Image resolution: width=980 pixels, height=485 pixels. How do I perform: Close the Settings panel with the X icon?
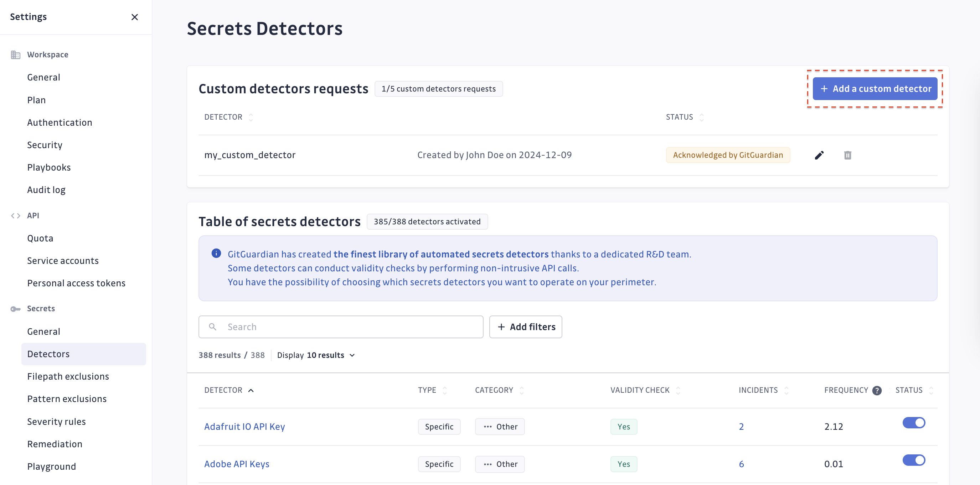point(134,17)
